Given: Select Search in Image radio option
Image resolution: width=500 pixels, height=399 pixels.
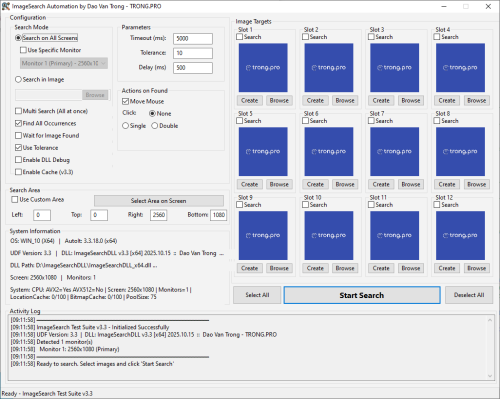Looking at the screenshot, I should [x=40, y=80].
